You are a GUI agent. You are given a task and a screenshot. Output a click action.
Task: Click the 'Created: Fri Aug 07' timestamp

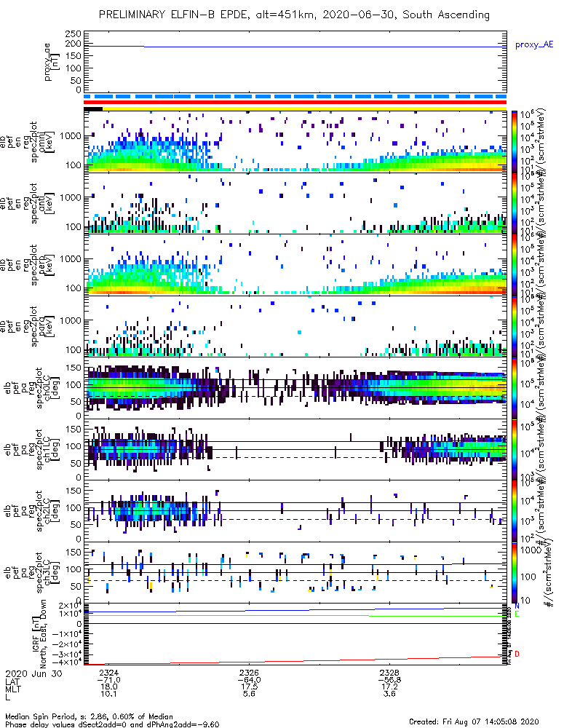[474, 721]
